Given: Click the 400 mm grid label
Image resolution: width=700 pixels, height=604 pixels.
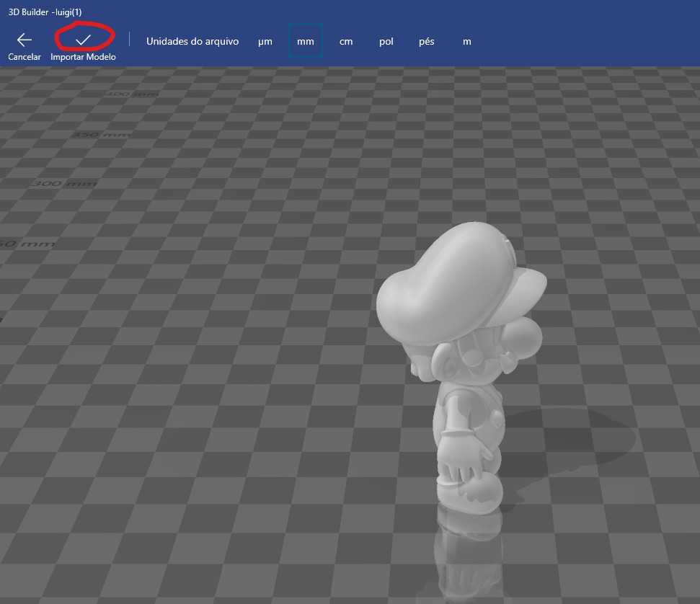Looking at the screenshot, I should pos(131,94).
